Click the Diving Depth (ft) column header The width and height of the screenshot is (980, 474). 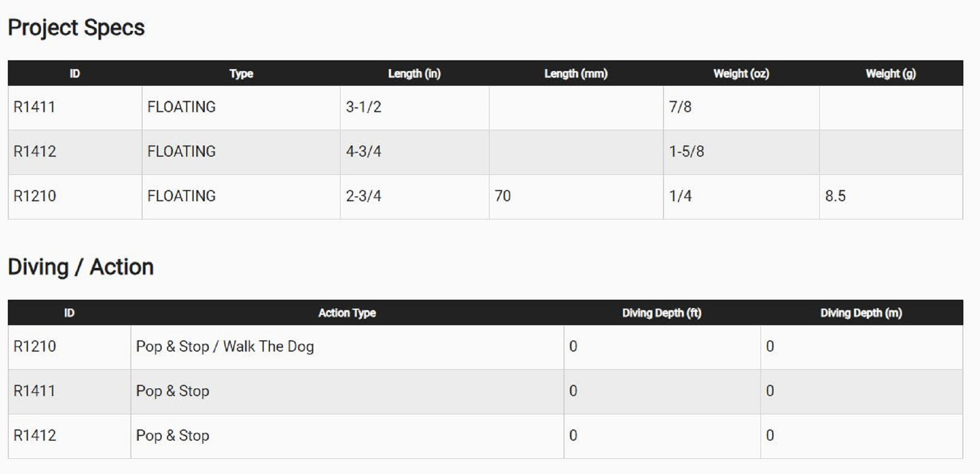coord(661,313)
